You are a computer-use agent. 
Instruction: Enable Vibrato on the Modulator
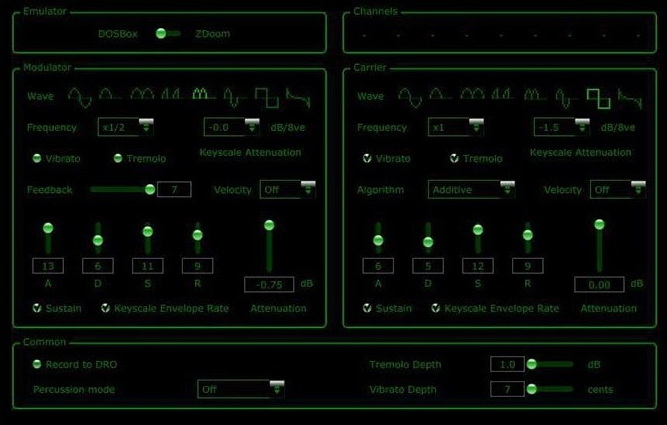pyautogui.click(x=38, y=158)
